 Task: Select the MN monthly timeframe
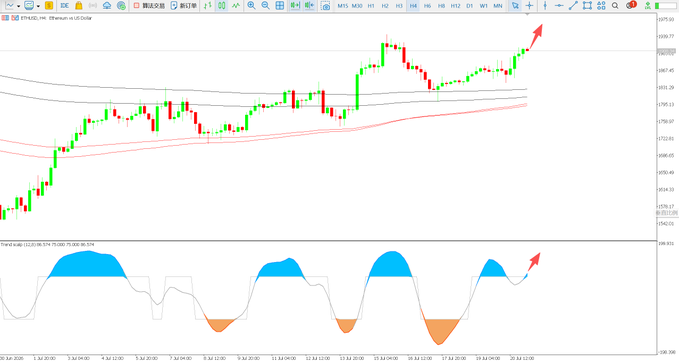coord(498,6)
